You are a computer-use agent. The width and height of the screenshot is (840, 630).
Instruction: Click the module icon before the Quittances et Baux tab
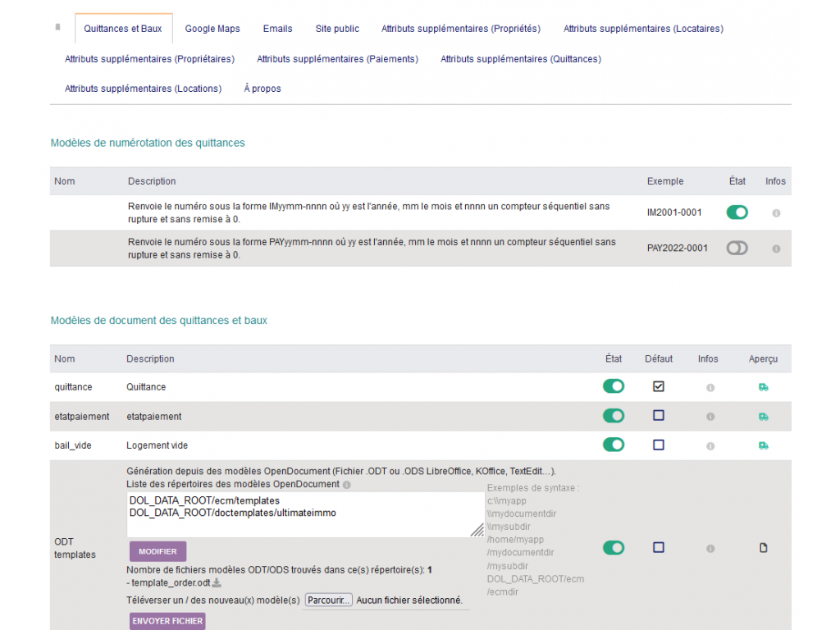point(58,27)
